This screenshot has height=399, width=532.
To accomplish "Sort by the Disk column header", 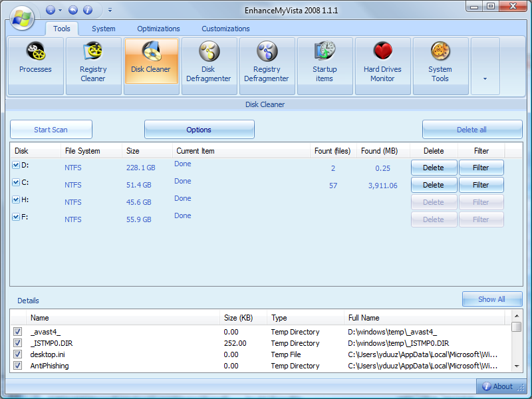I will (x=35, y=151).
